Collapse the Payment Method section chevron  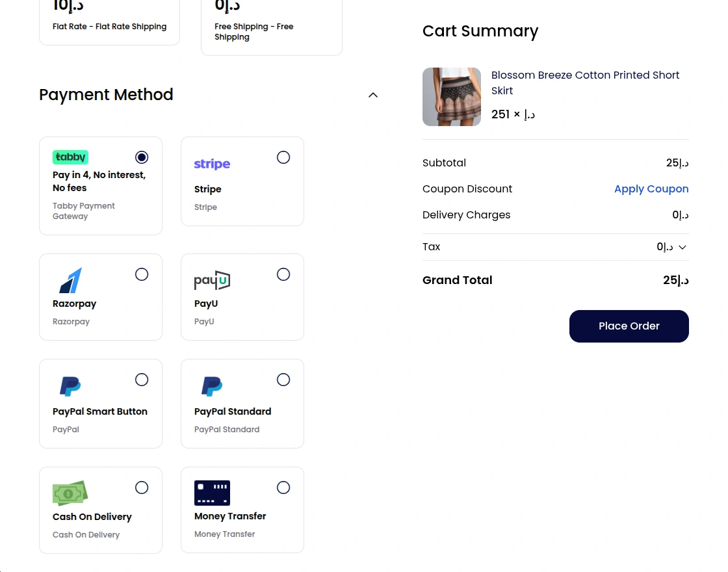coord(373,95)
